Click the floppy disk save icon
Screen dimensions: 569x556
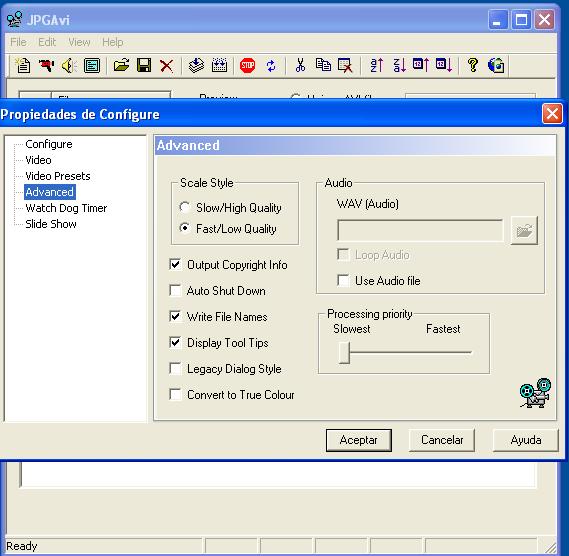coord(144,66)
